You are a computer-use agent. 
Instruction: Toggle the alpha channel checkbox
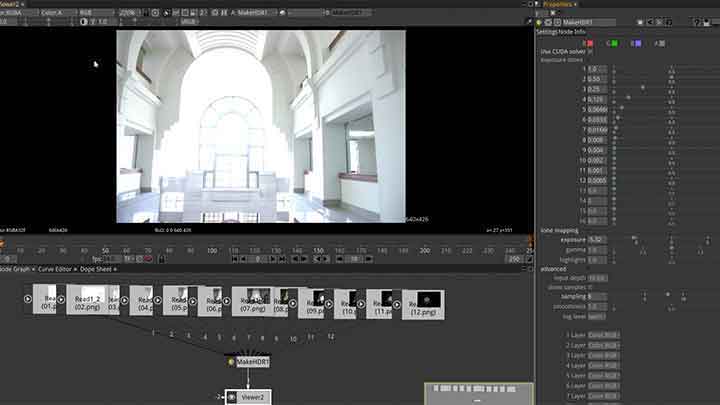coord(662,43)
